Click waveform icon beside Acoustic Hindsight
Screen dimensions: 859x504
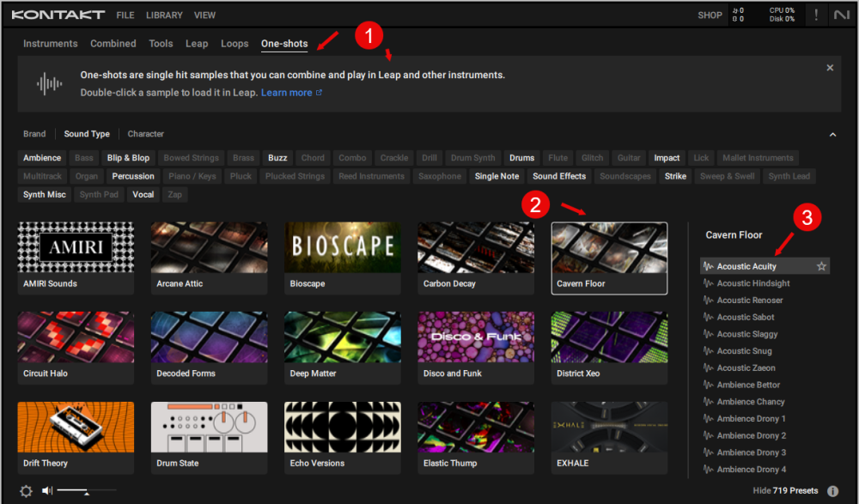709,283
